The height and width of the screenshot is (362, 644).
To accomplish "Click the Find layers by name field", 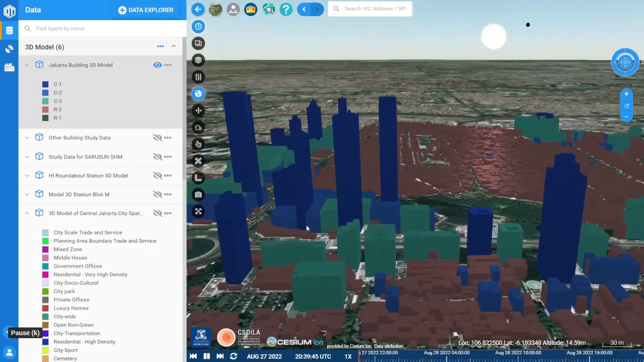I will [102, 29].
